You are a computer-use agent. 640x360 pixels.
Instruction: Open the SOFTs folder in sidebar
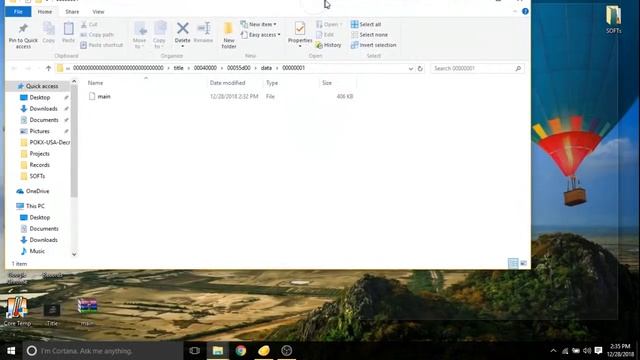click(x=37, y=176)
